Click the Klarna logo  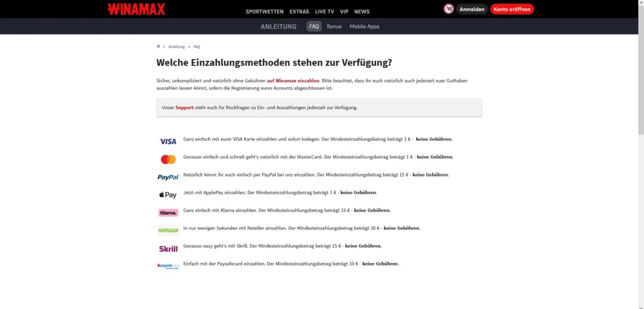tap(168, 213)
